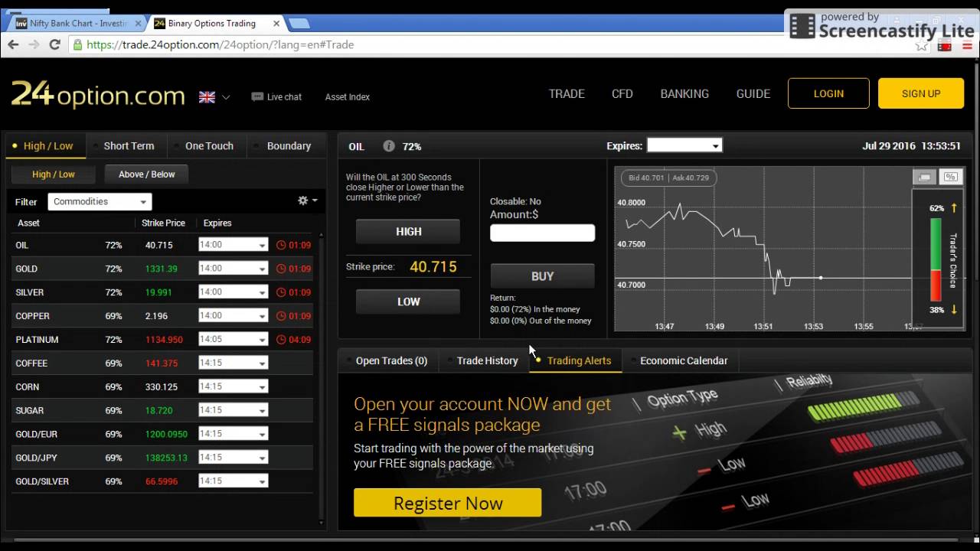
Task: Open GOLD expiry 14:00 dropdown
Action: point(233,269)
